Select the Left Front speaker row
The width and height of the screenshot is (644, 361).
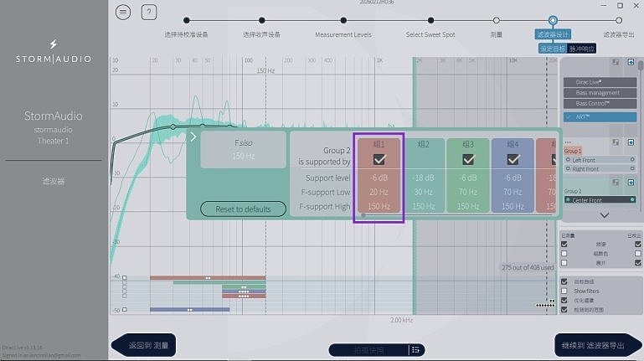(600, 160)
